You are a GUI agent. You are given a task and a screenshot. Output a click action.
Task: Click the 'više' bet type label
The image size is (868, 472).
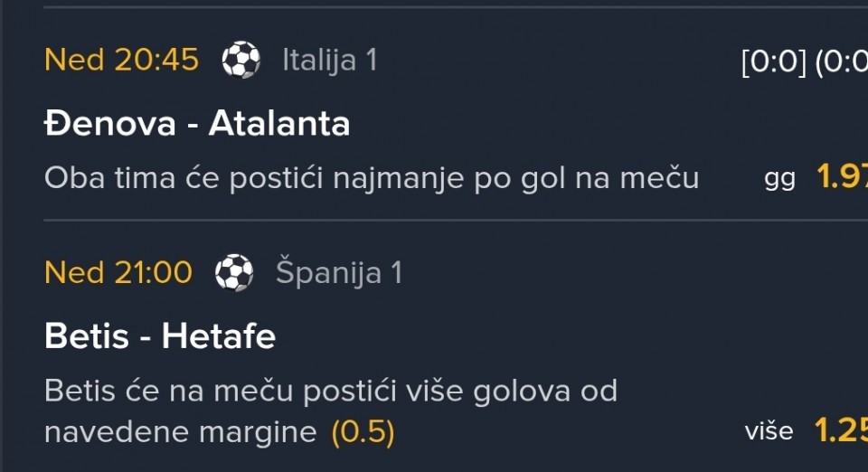pyautogui.click(x=769, y=432)
